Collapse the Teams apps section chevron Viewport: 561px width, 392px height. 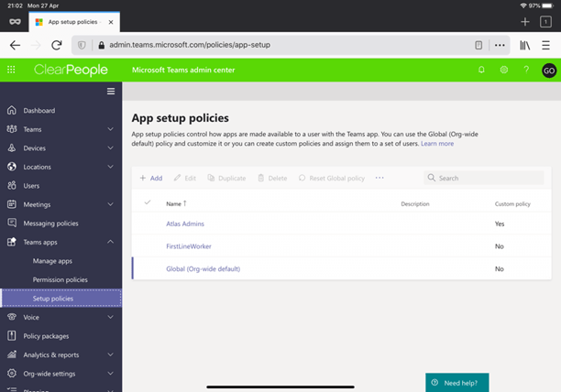pyautogui.click(x=111, y=242)
